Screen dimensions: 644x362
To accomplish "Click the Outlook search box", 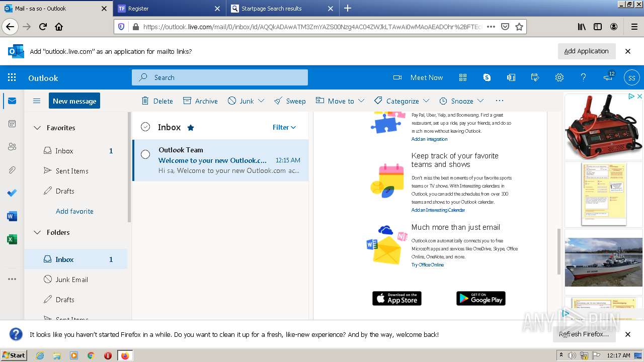I will pyautogui.click(x=220, y=77).
